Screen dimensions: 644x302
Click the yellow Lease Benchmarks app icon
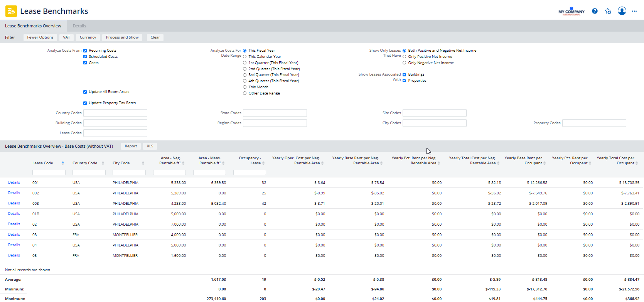[11, 11]
